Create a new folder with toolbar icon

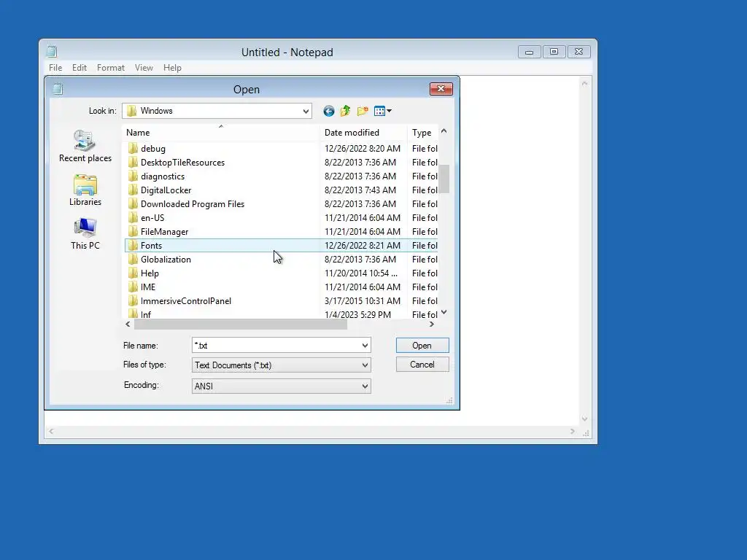tap(363, 111)
